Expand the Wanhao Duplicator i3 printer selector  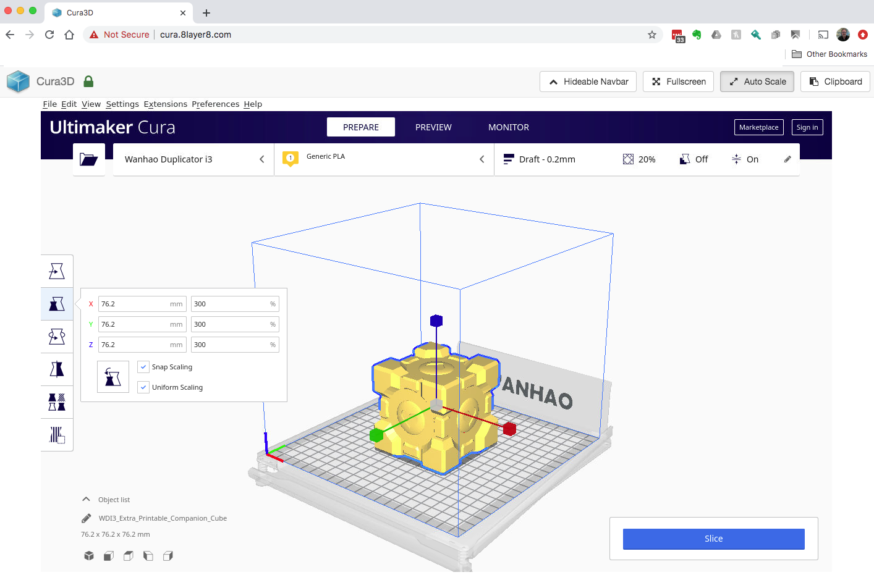coord(261,159)
